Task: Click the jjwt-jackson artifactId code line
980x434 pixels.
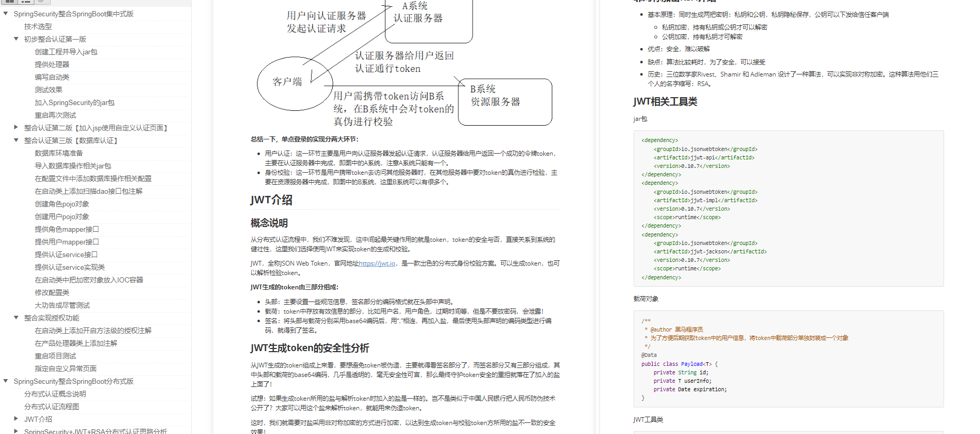Action: [710, 251]
